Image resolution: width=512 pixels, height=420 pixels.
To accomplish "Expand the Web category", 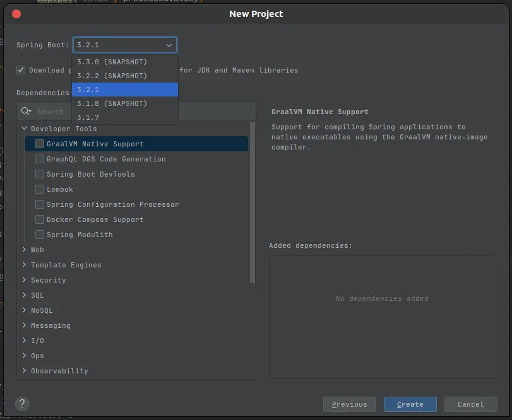I will [x=24, y=250].
